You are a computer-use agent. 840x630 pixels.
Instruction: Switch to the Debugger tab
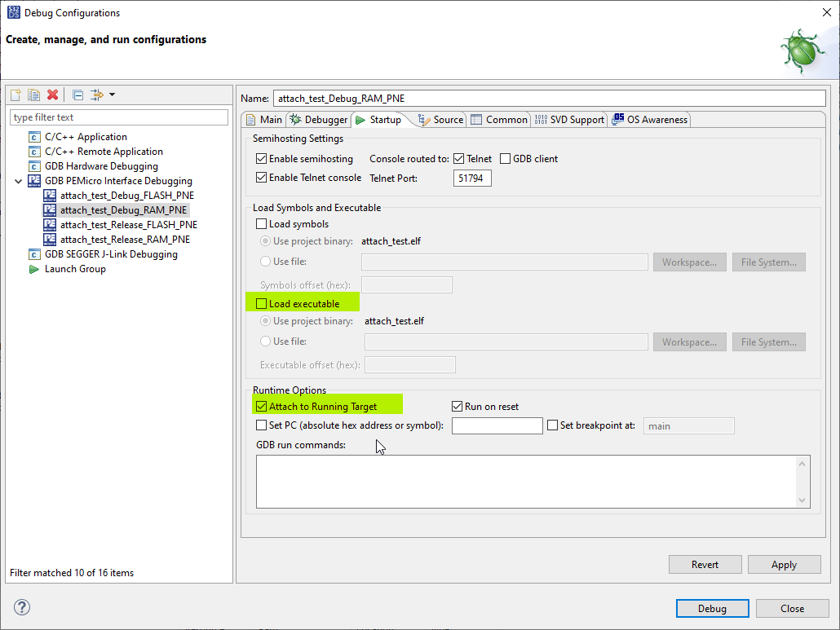(x=319, y=120)
